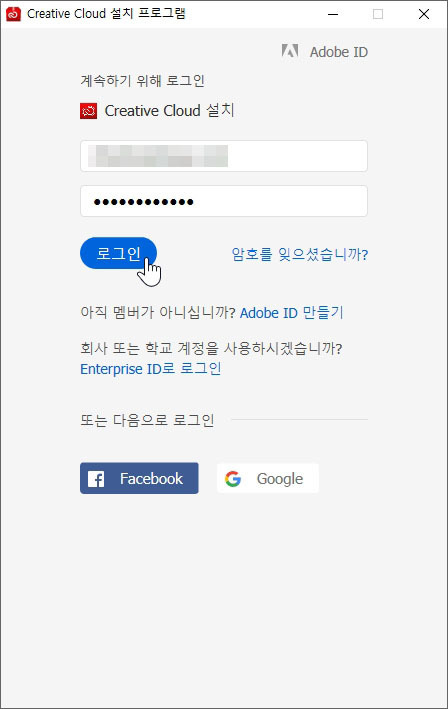
Task: Open the 암호를 잊으셨습니까? link
Action: tap(300, 254)
